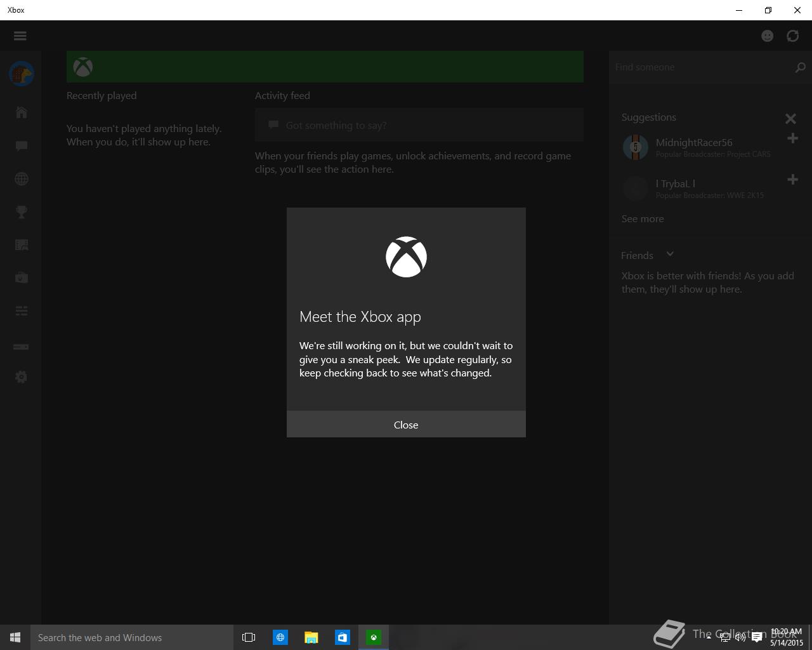The image size is (812, 650).
Task: Open Action Center notification icon
Action: [757, 637]
